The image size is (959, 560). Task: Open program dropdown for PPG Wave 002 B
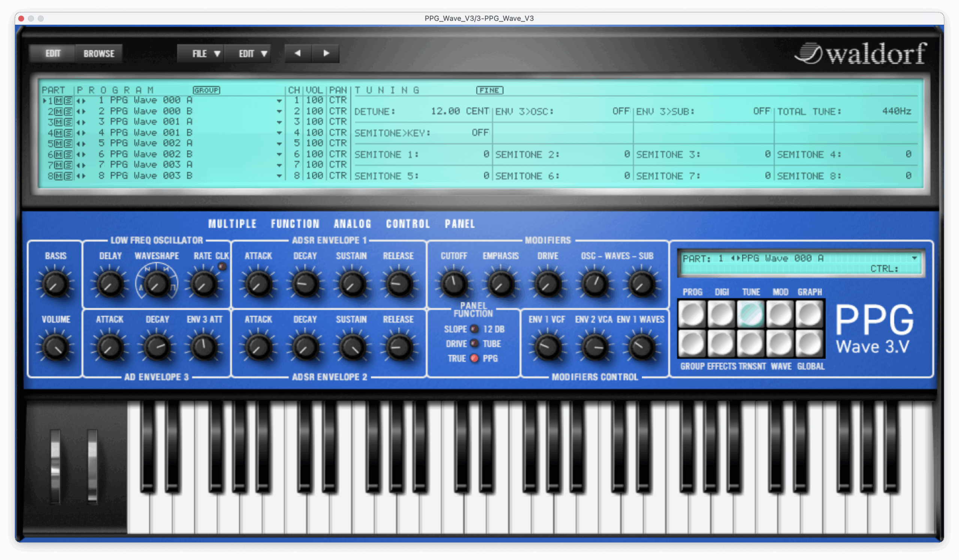pos(279,155)
